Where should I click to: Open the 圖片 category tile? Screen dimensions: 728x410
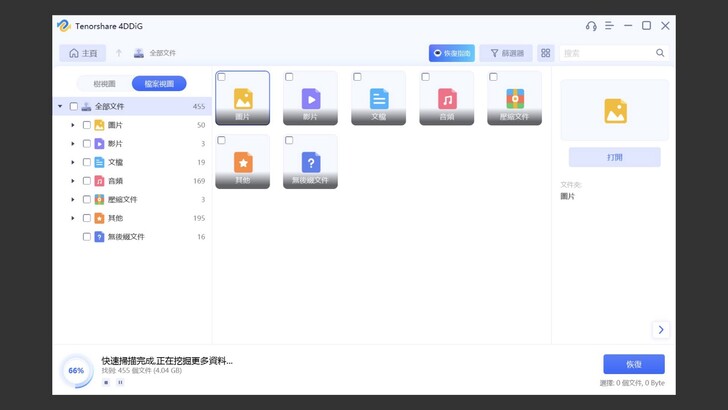[242, 98]
